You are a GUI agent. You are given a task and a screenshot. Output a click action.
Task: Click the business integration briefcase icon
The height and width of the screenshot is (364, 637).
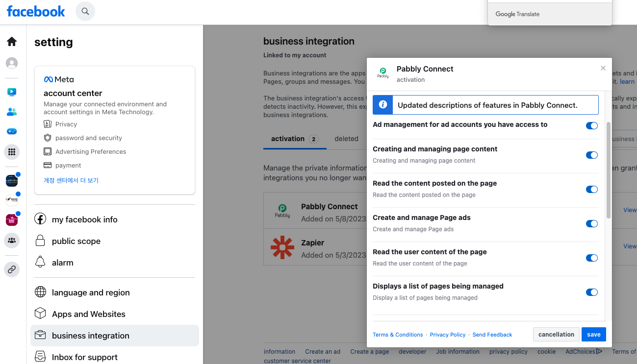click(40, 335)
